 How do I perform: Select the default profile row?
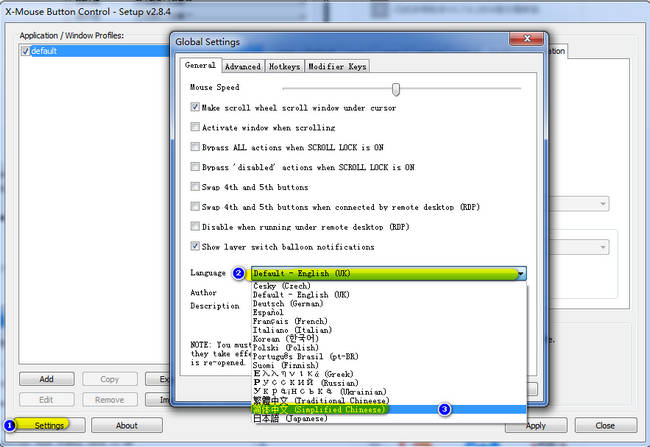pyautogui.click(x=95, y=51)
